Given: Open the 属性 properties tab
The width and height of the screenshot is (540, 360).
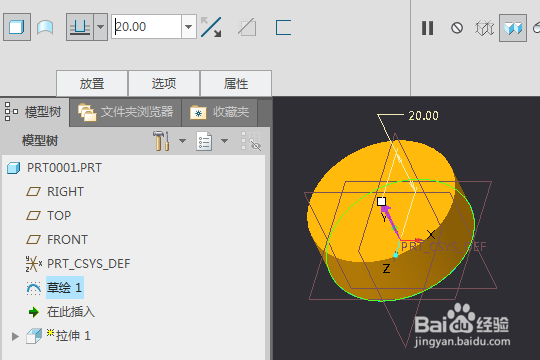Looking at the screenshot, I should coord(236,83).
